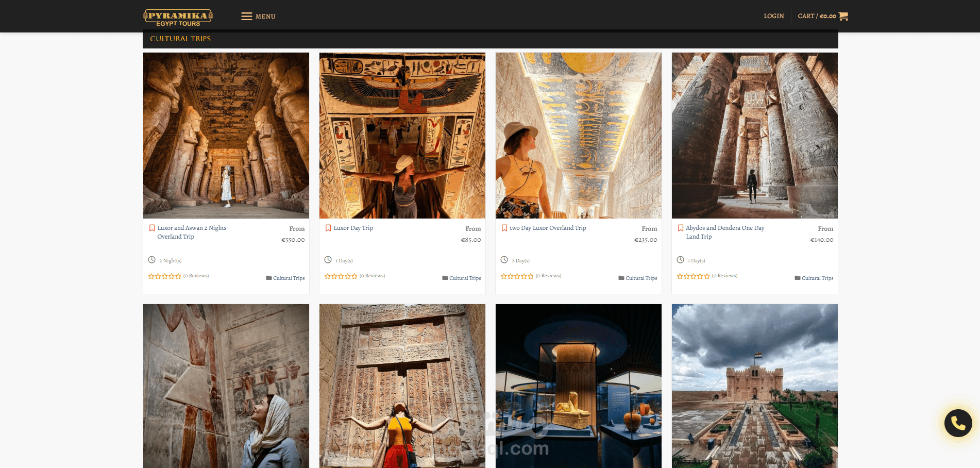Click the €140.00 price

[822, 240]
